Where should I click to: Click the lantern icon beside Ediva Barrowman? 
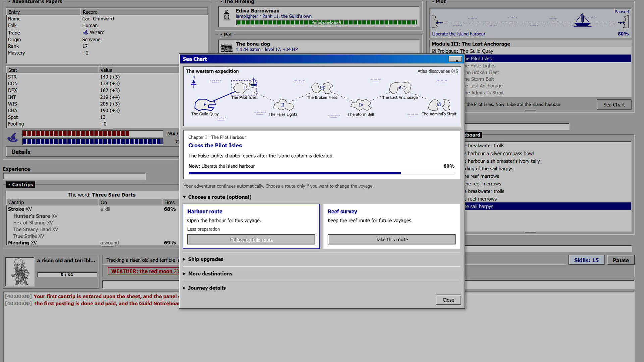point(227,15)
